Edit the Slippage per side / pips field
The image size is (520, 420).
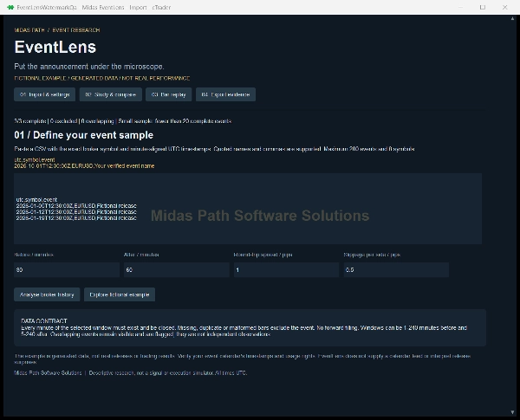click(x=396, y=270)
